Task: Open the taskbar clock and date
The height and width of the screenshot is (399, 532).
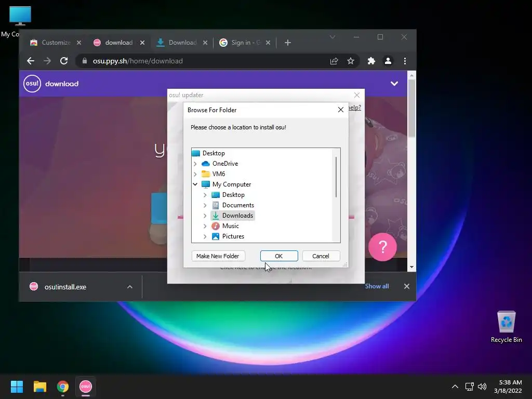Action: (x=508, y=387)
